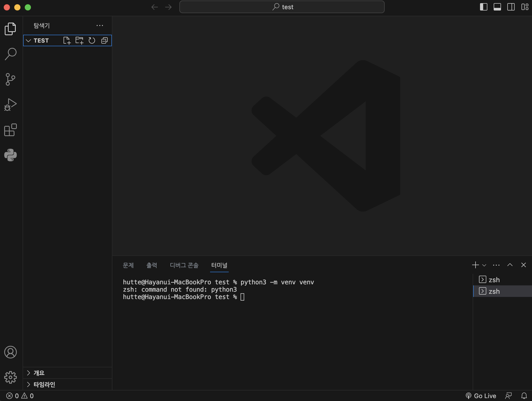
Task: Maximize the terminal panel size
Action: pos(510,265)
